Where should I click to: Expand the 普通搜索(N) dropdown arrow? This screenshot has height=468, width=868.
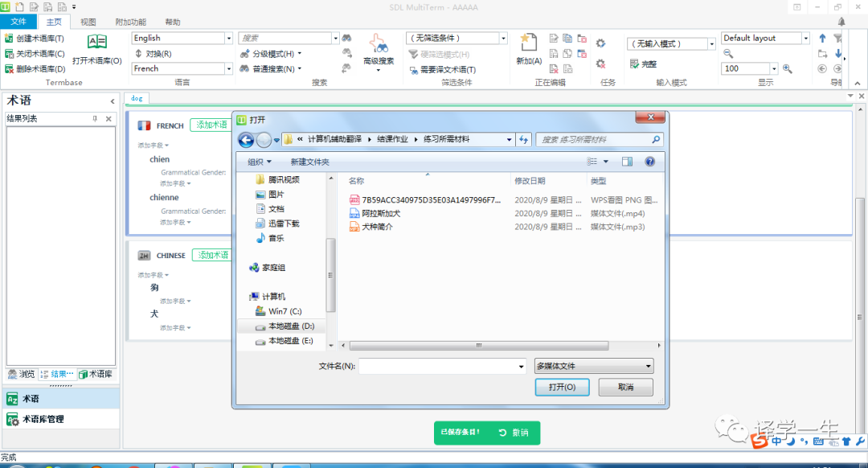pos(300,68)
